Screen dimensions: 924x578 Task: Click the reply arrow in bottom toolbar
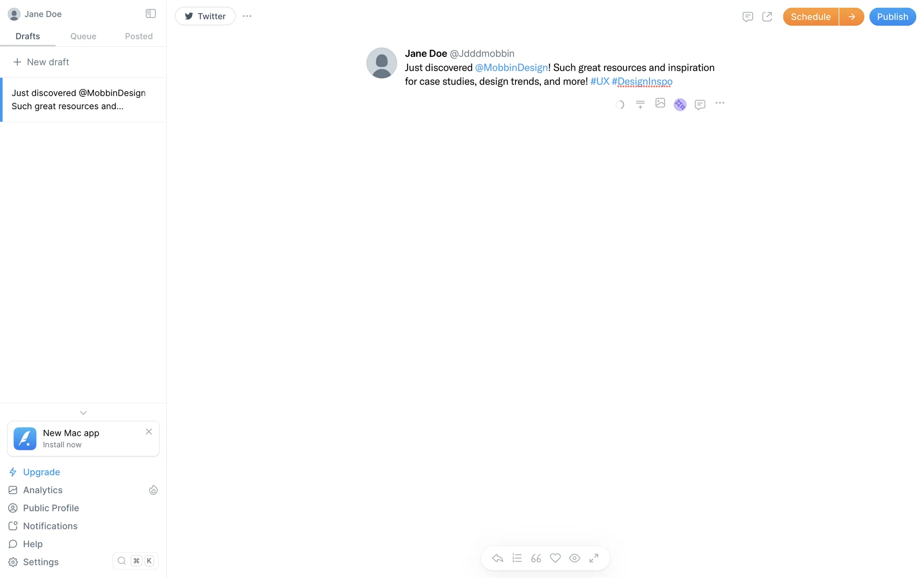[498, 558]
